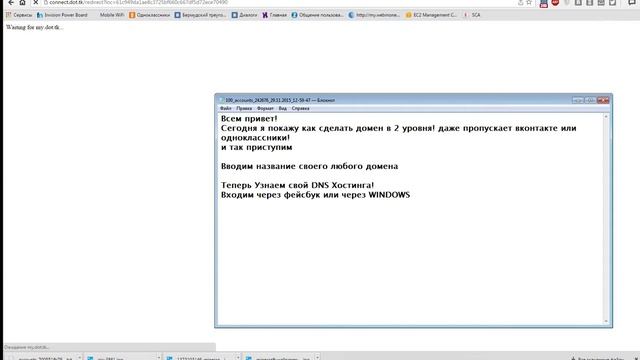Open the Одноклассники bookmark
This screenshot has height=360, width=640.
pos(149,15)
